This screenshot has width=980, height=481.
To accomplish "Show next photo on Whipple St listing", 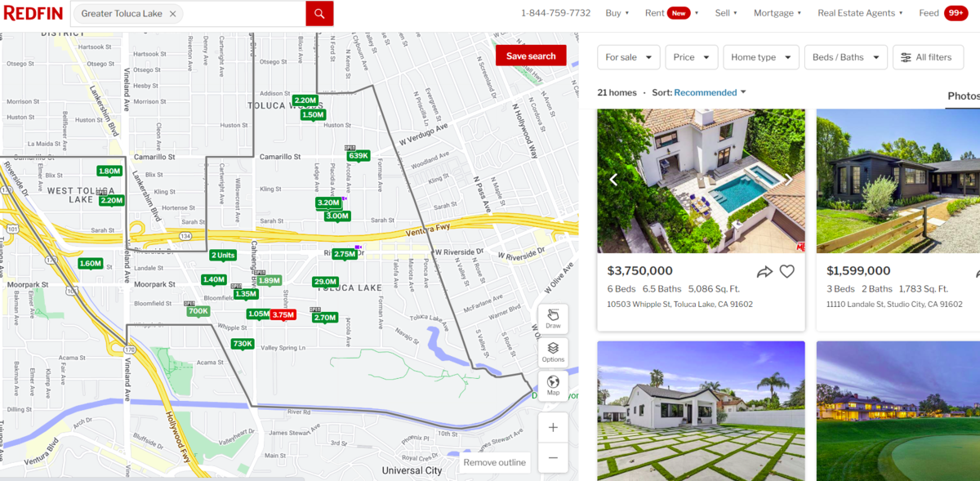I will tap(789, 180).
